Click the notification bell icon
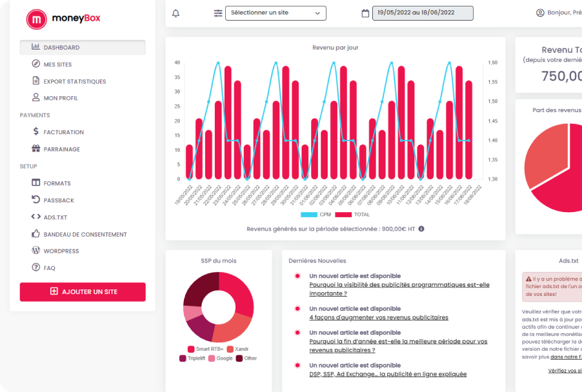Image resolution: width=582 pixels, height=392 pixels. [x=176, y=14]
